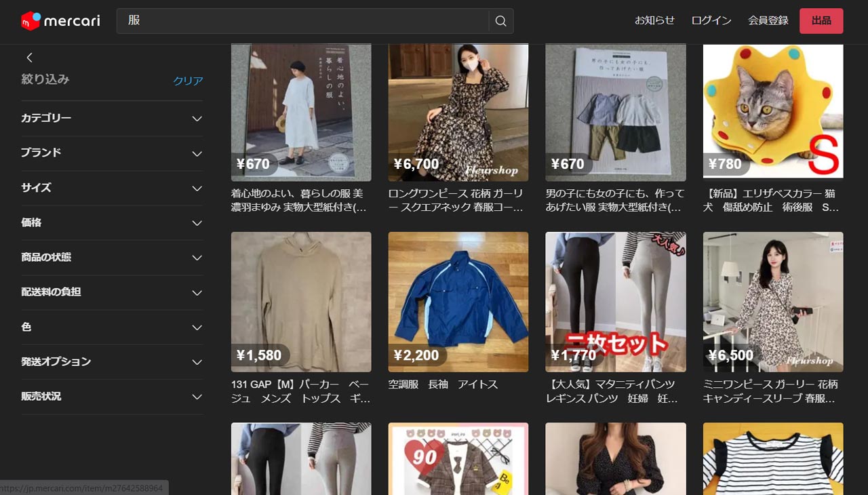Open the cat Elizabethan collar thumbnail
Screen dimensions: 868x495
(773, 113)
